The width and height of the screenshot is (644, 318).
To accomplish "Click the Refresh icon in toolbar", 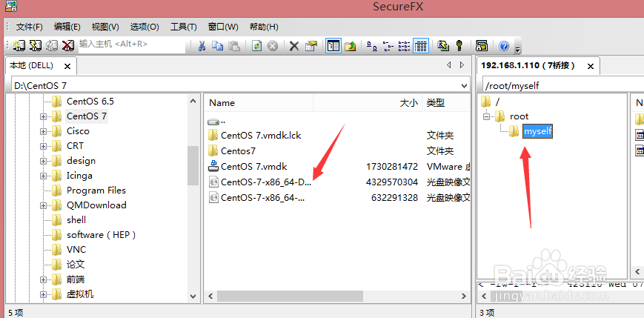I will [x=256, y=46].
